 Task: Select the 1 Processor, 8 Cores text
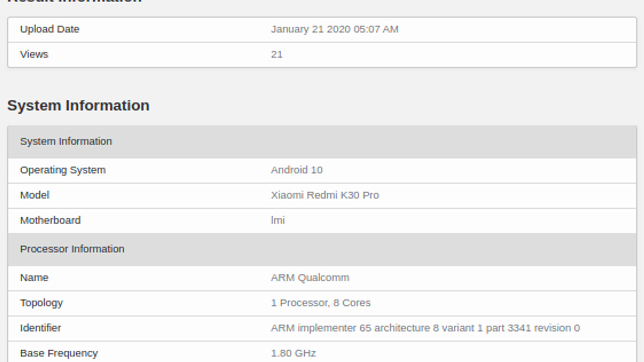[x=320, y=303]
